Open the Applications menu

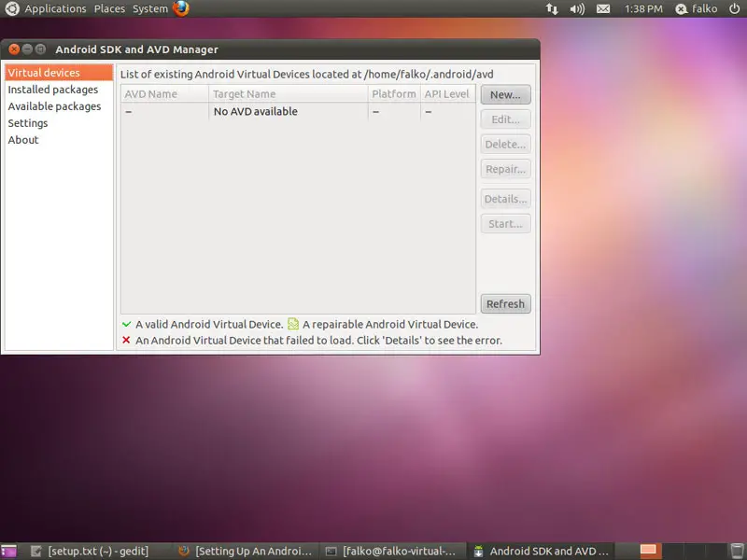[x=55, y=8]
